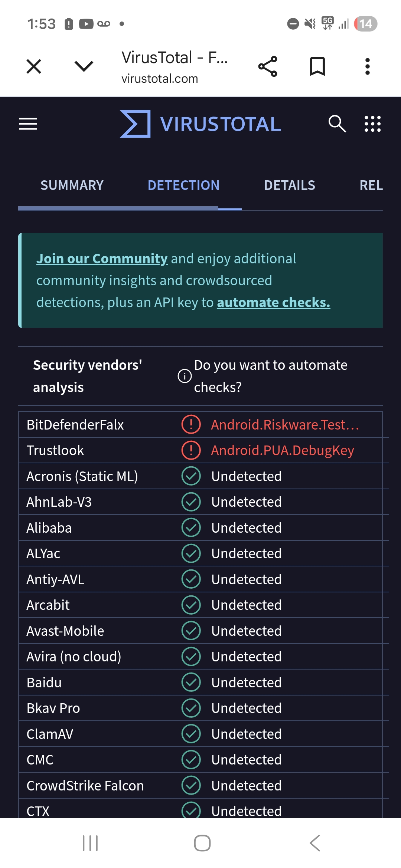Select the DETECTION tab
401x868 pixels.
point(183,185)
